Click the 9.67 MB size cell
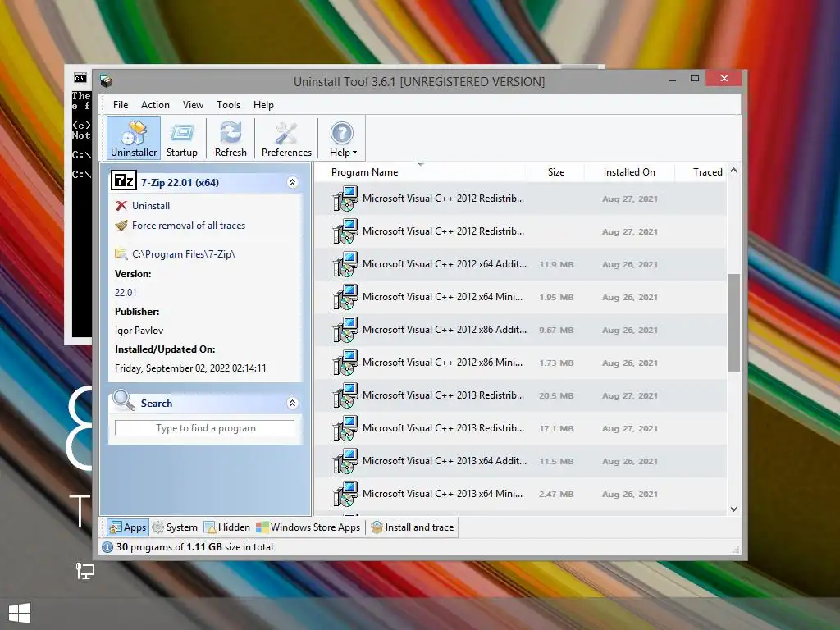 tap(556, 331)
